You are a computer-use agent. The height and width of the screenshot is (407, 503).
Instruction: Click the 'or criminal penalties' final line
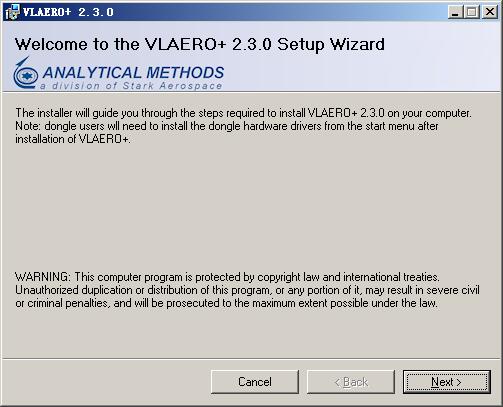click(226, 303)
